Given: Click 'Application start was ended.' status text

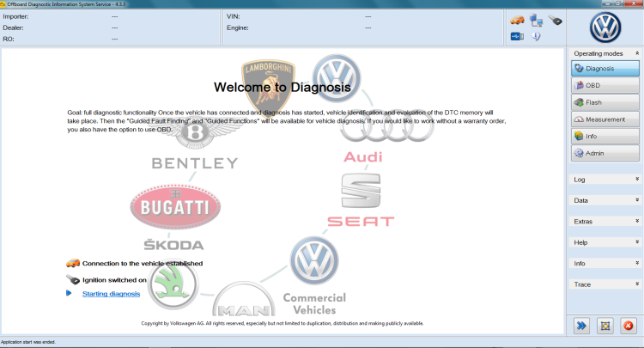Looking at the screenshot, I should (28, 342).
